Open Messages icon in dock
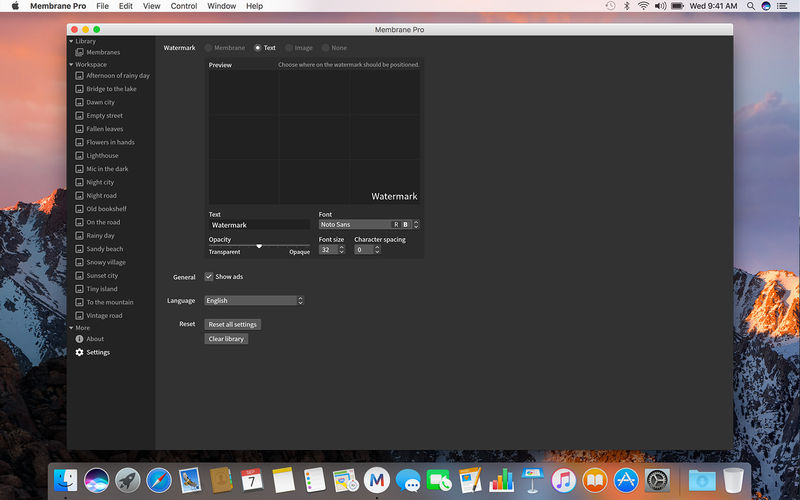The image size is (800, 500). 408,480
